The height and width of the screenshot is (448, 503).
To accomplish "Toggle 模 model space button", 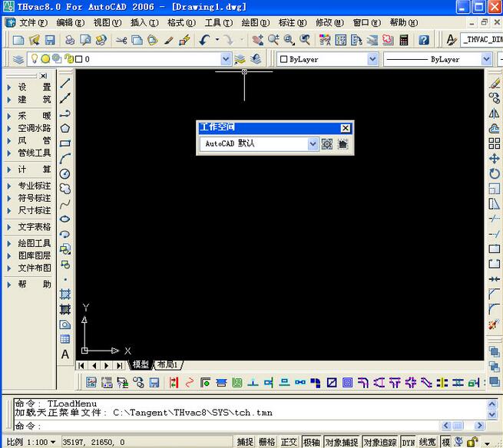I will click(446, 442).
